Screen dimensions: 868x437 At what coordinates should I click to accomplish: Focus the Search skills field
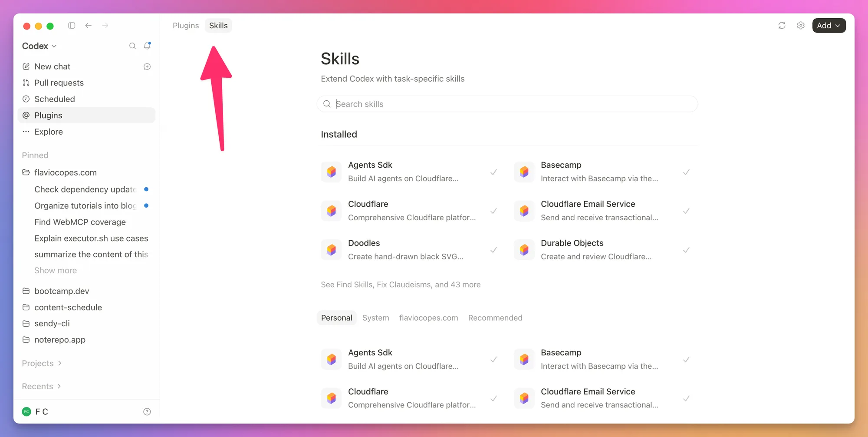(507, 104)
